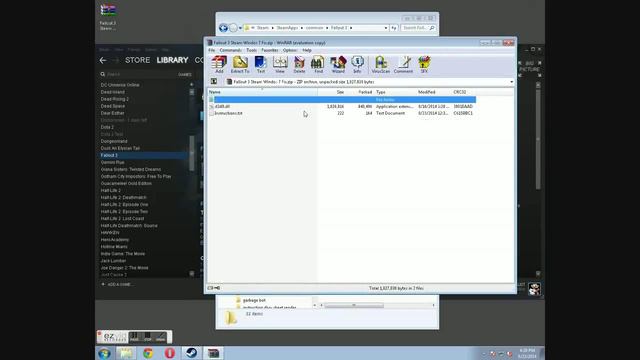Open the WinRAR Options menu
The image size is (640, 360).
tap(290, 50)
